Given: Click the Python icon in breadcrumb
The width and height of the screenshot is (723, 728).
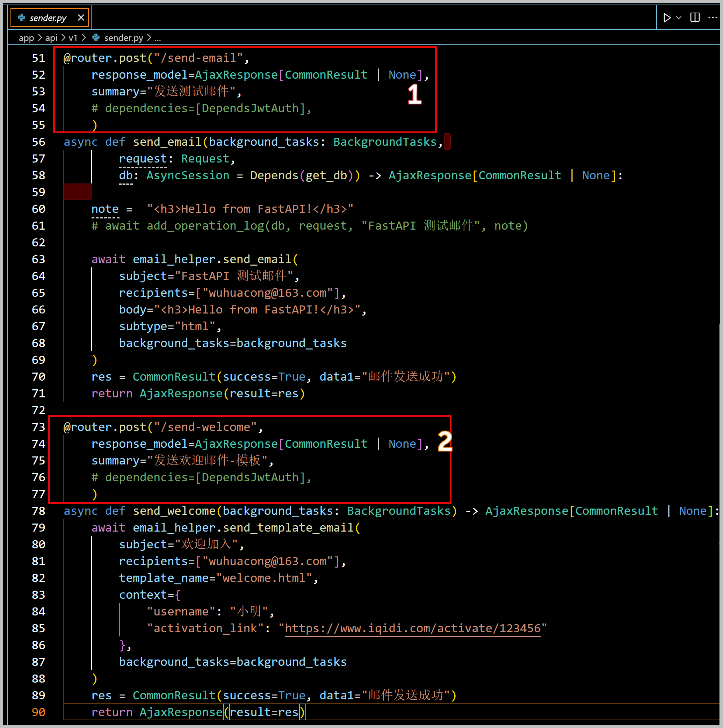Looking at the screenshot, I should point(96,38).
